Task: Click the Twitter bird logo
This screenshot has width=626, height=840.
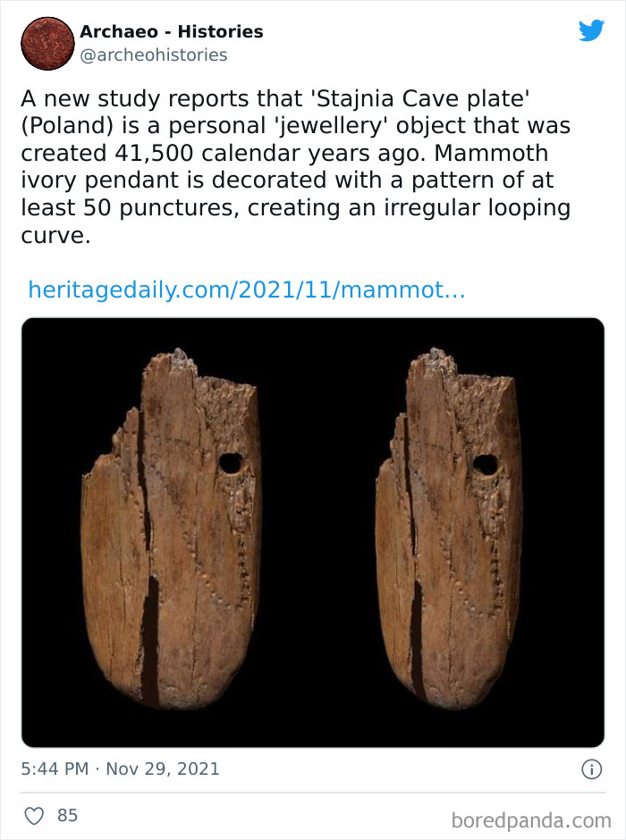Action: click(x=591, y=30)
